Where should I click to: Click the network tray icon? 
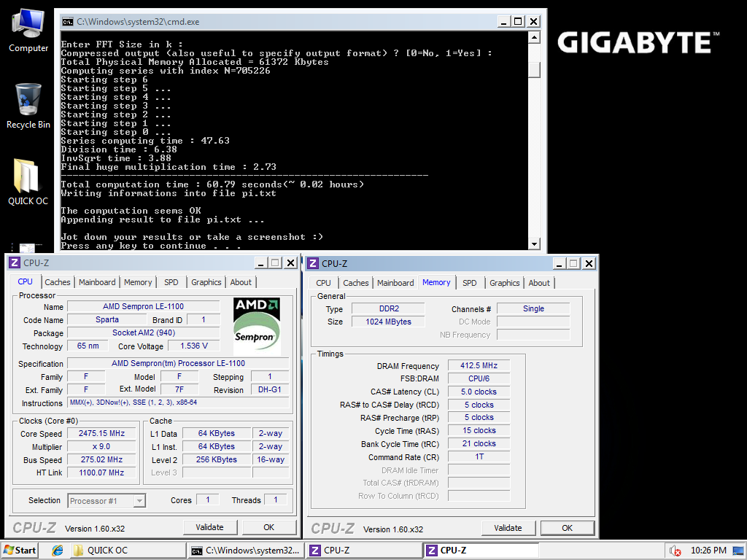(x=738, y=551)
